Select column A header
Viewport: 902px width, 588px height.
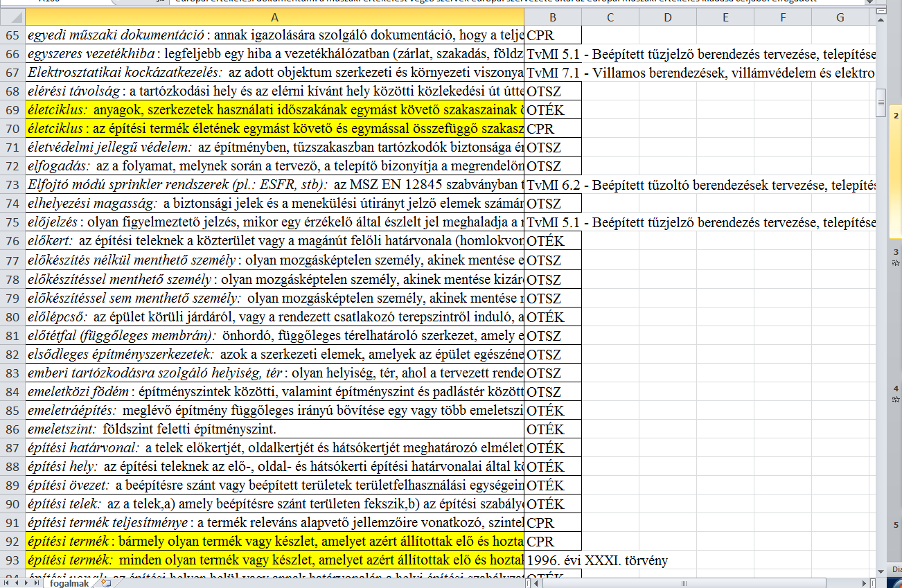pos(275,17)
